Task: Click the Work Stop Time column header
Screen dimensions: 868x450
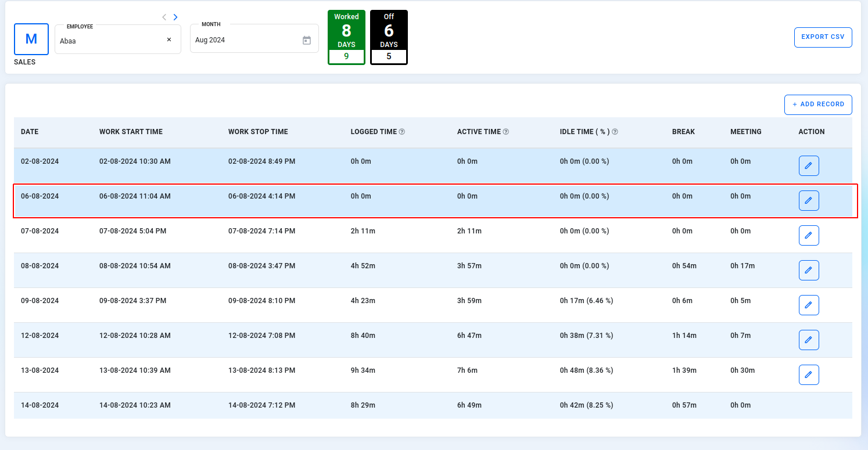Action: pos(258,132)
